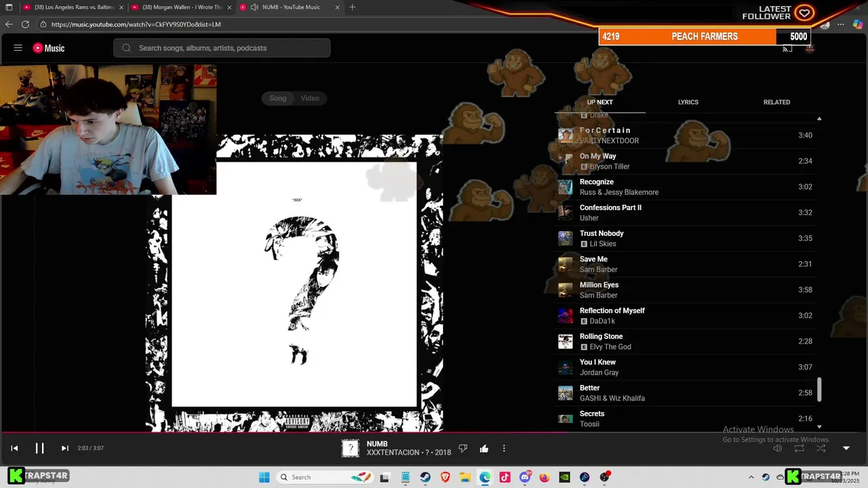Click the Windows taskbar search box
This screenshot has height=488, width=868.
click(326, 477)
